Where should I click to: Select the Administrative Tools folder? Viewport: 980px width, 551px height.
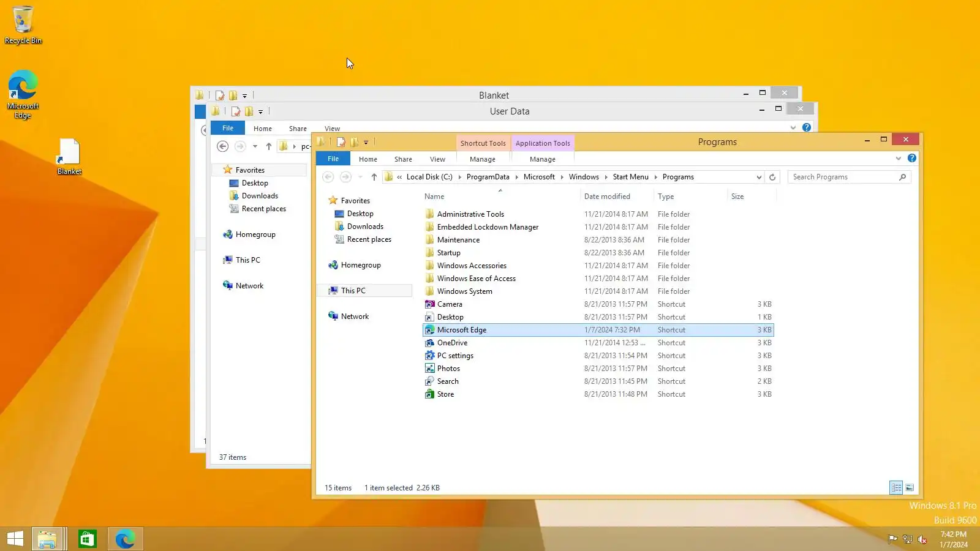[470, 214]
